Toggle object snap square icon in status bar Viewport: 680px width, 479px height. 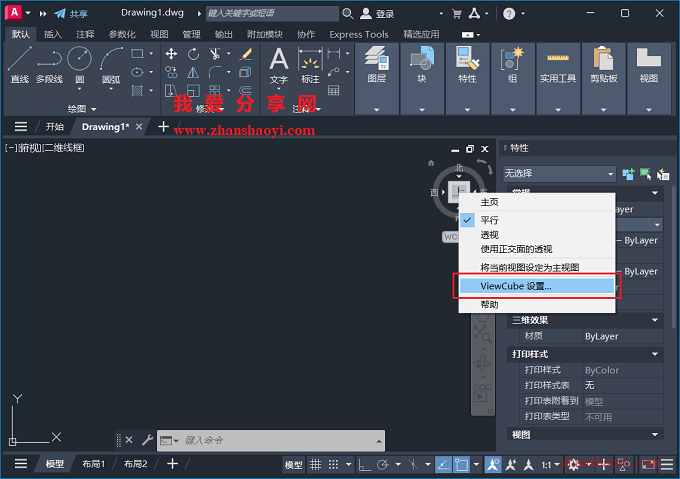(x=461, y=465)
